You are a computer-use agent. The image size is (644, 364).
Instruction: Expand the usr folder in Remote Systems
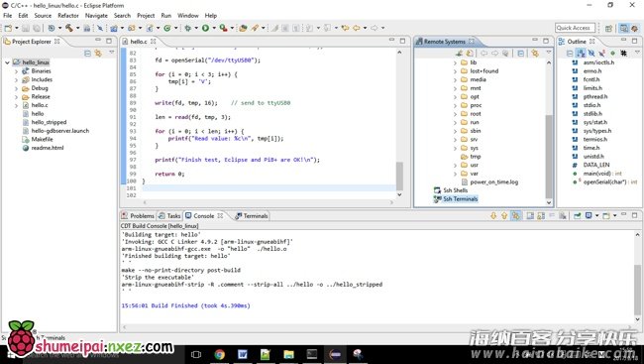455,165
